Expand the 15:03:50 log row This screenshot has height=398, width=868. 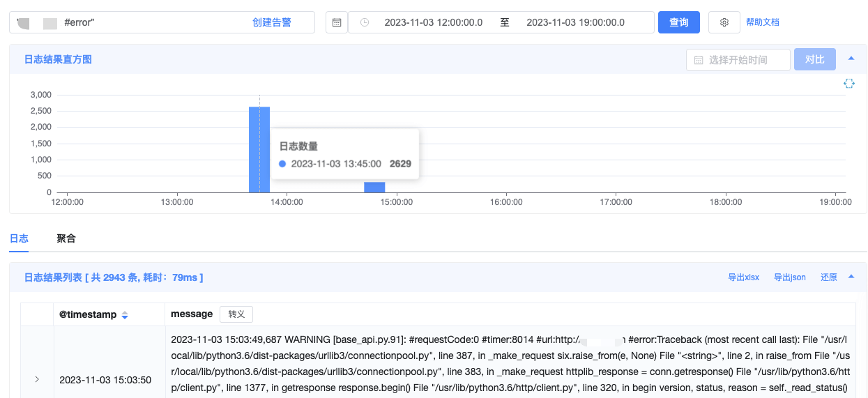click(37, 380)
